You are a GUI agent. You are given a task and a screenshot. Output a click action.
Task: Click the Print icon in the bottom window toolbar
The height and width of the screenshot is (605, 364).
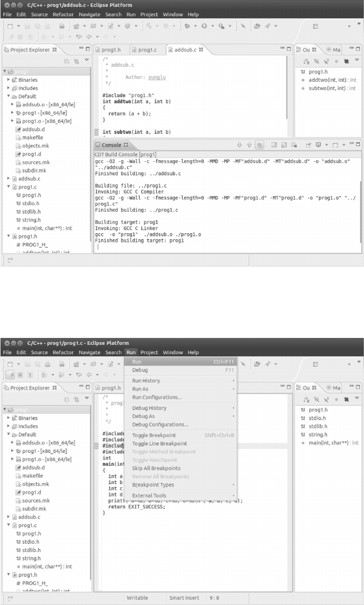point(48,364)
